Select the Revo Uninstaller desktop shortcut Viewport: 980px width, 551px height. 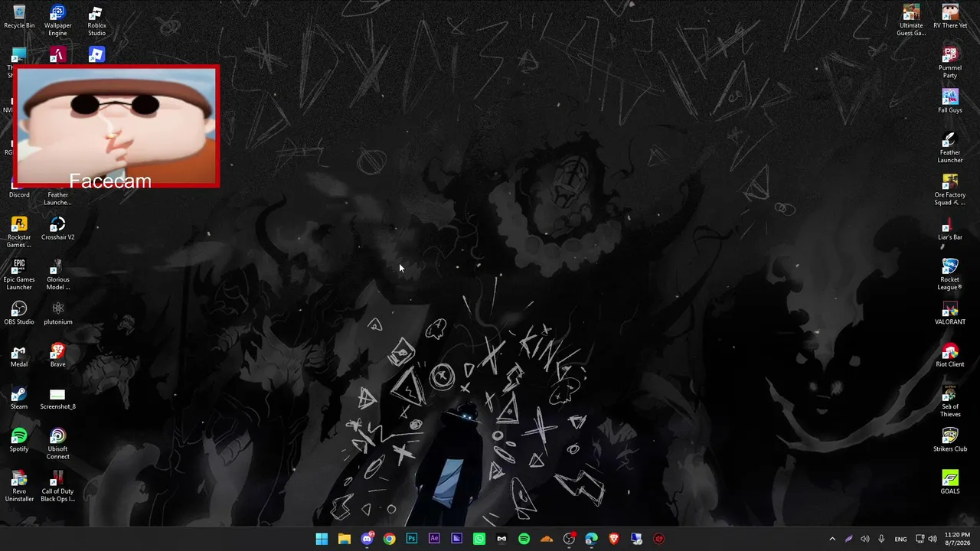coord(19,487)
